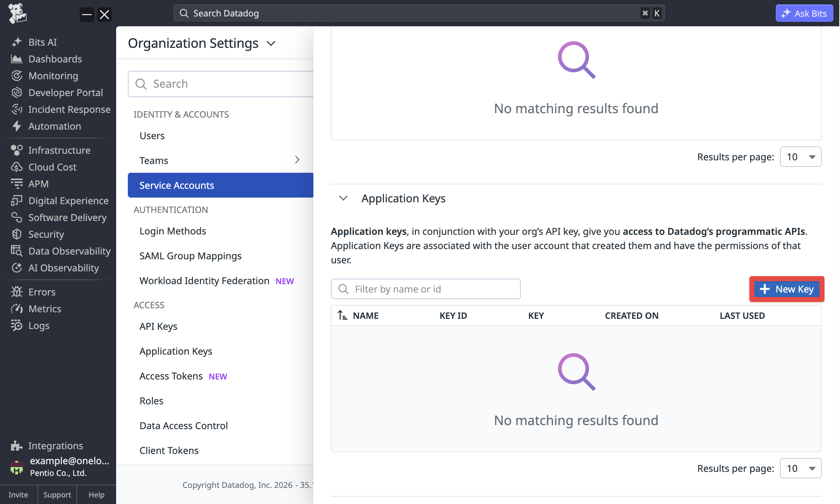
Task: Open Application Keys in settings menu
Action: (x=176, y=351)
